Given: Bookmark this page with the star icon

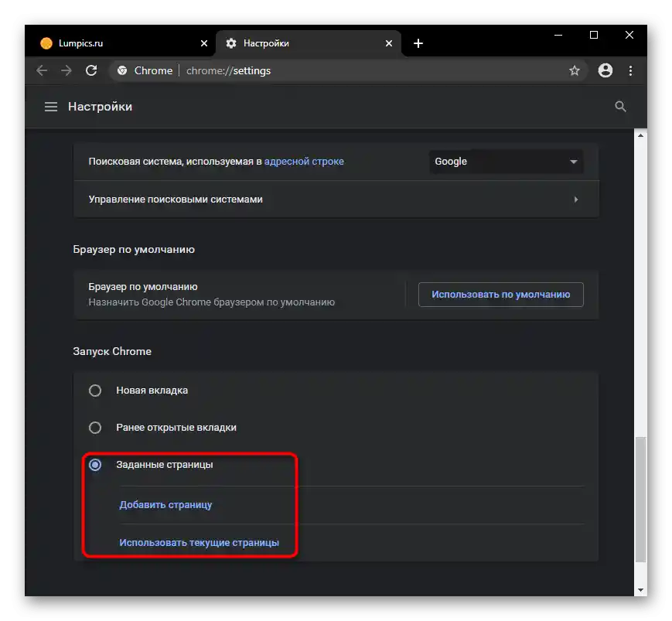Looking at the screenshot, I should [575, 70].
